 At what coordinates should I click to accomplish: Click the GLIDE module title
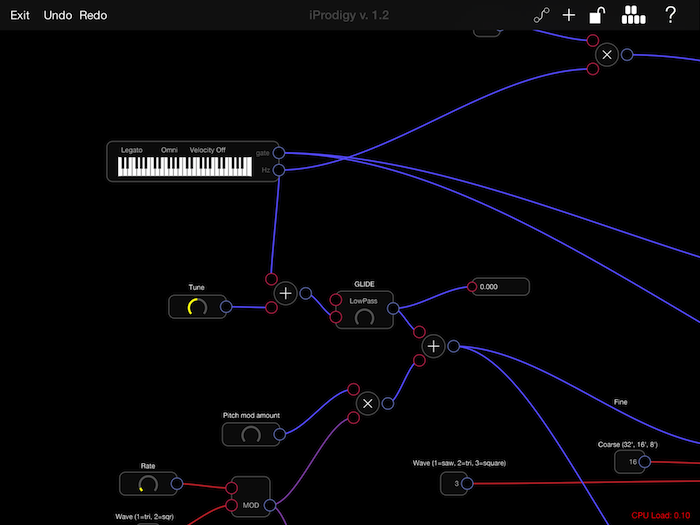pos(364,284)
